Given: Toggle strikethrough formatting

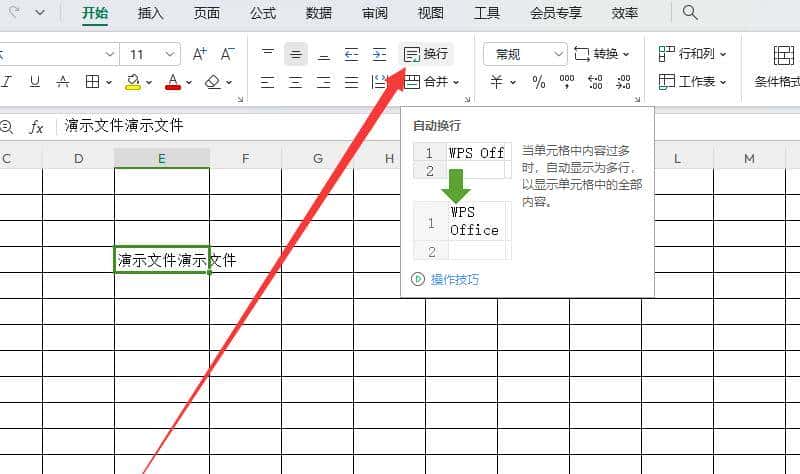Looking at the screenshot, I should coord(63,82).
